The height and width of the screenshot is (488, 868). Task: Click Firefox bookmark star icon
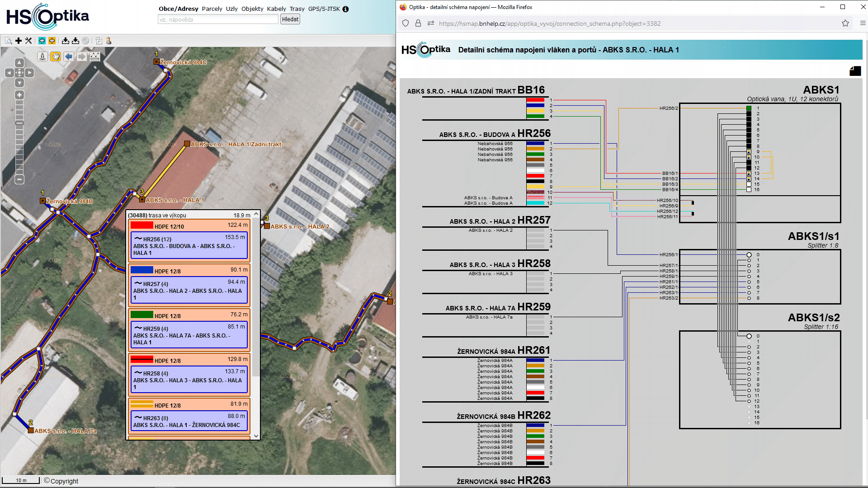pos(845,23)
